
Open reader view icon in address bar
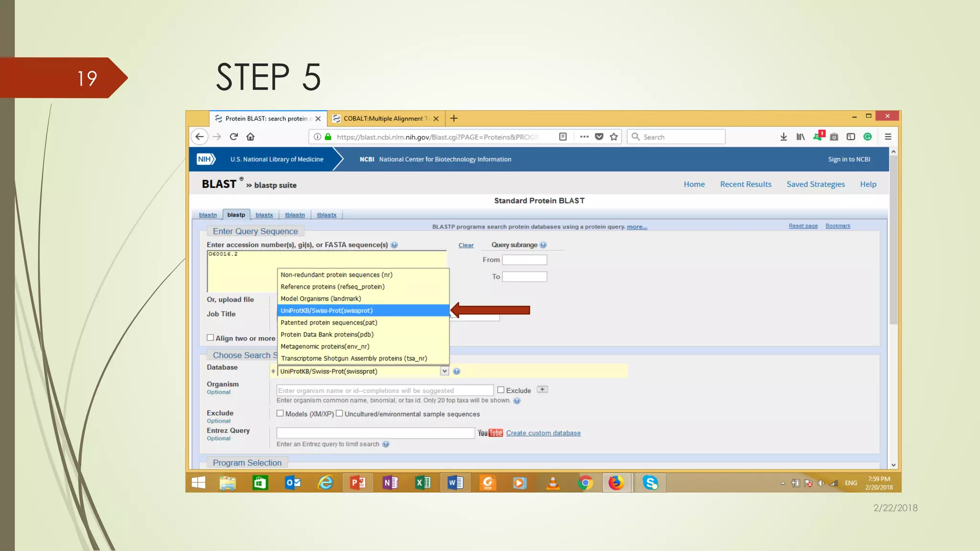[x=563, y=137]
